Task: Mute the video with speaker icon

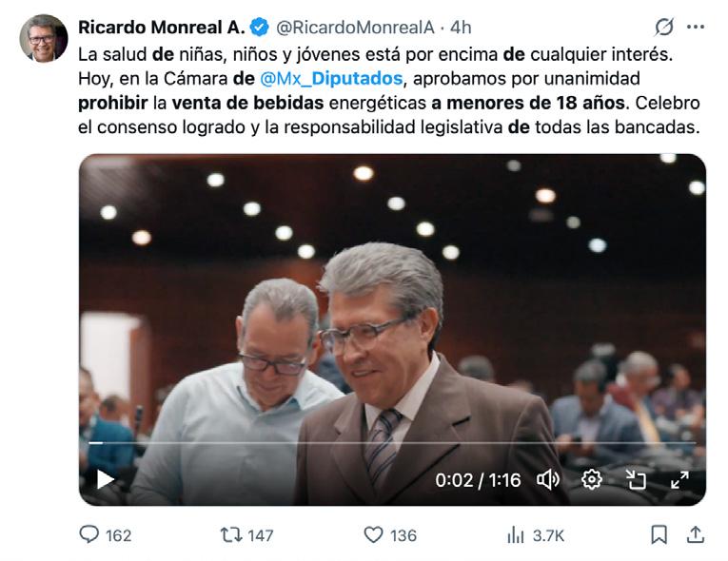Action: point(548,479)
